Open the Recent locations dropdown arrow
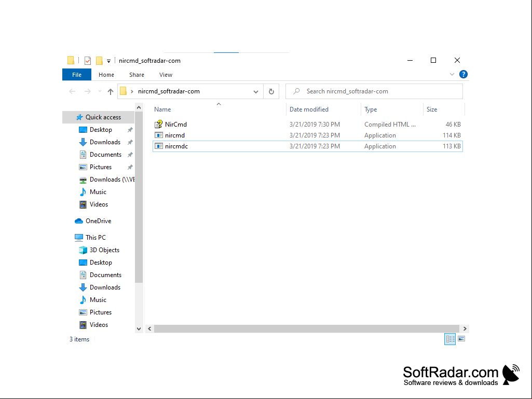The image size is (532, 399). tap(100, 91)
